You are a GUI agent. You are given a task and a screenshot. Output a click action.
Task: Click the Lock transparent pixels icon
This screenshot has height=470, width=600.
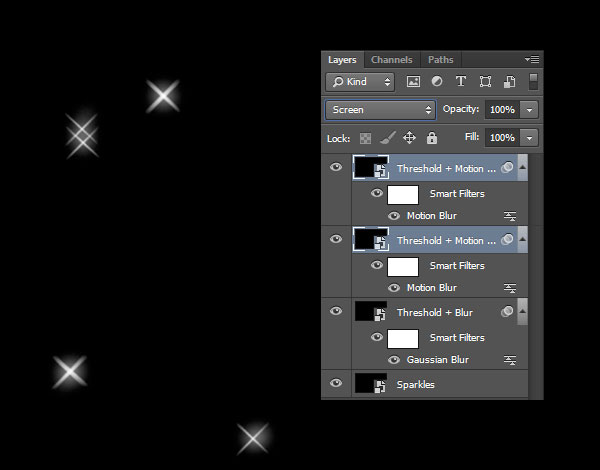tap(365, 138)
